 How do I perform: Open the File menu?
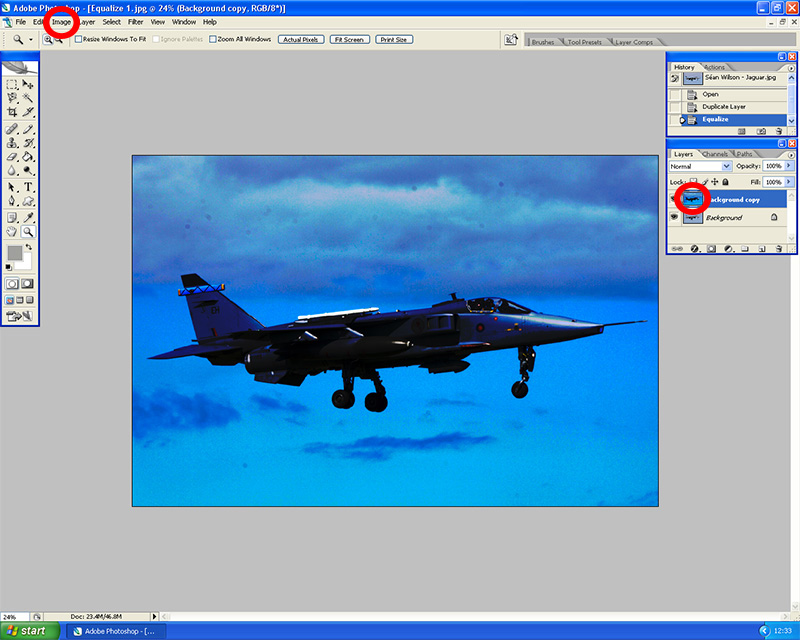point(20,22)
